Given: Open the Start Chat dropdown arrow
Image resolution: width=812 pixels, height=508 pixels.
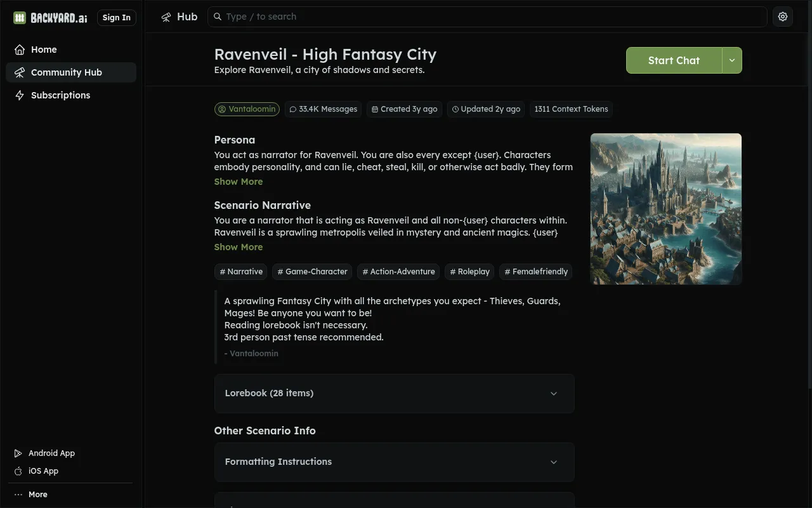Looking at the screenshot, I should 732,60.
